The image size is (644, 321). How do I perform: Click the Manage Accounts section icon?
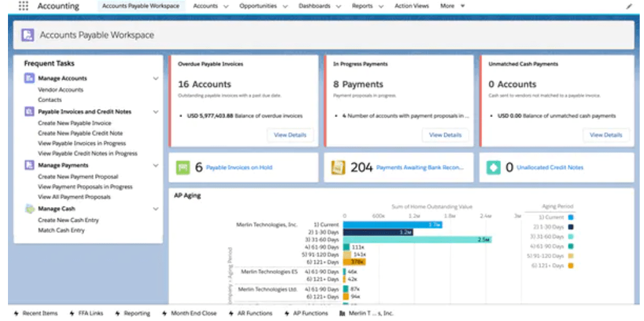coord(29,78)
